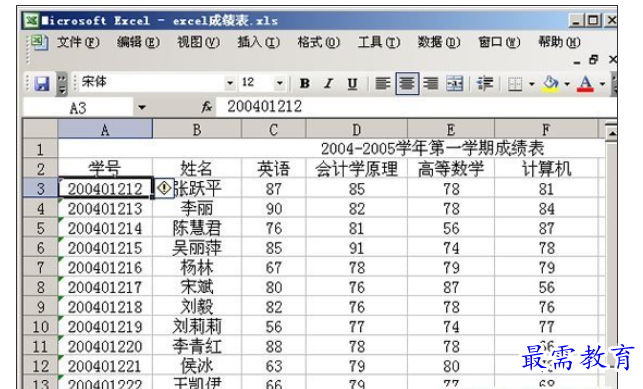Click the Excel icon in title bar
Screen dimensions: 643x389
coord(31,20)
